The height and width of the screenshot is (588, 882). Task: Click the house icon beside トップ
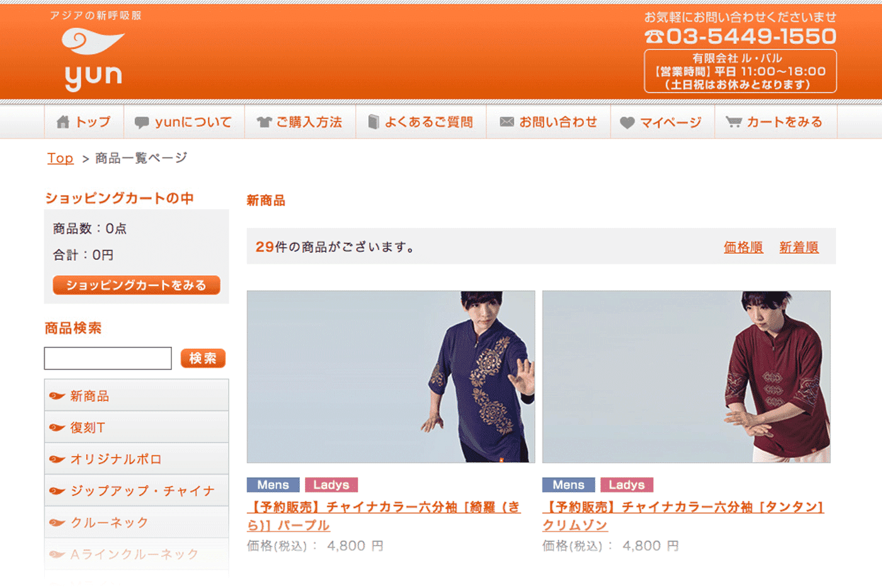click(63, 122)
